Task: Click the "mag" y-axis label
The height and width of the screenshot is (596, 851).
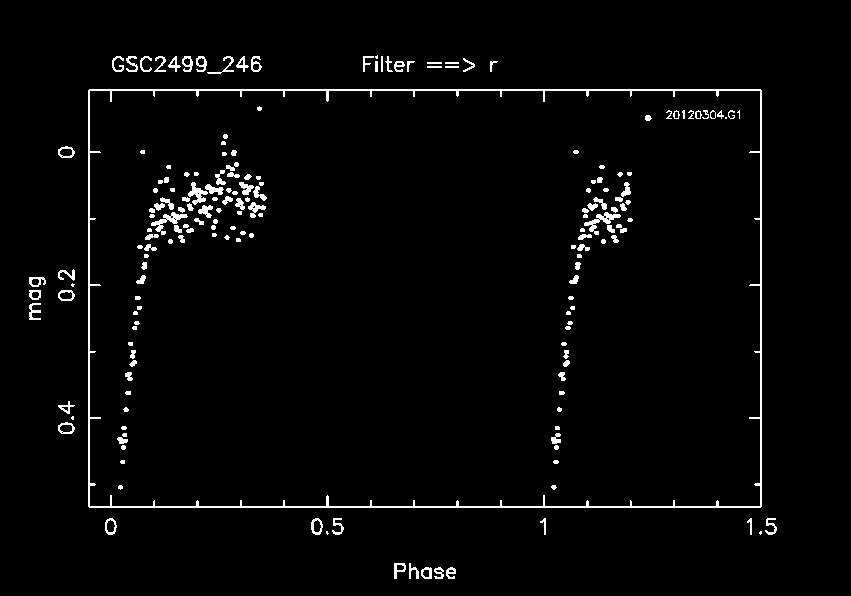Action: pos(35,298)
